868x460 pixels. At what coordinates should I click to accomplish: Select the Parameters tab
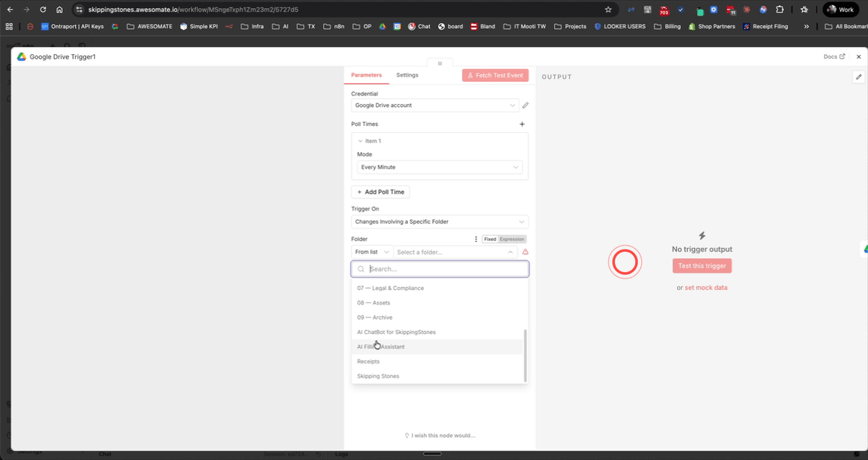pos(367,74)
